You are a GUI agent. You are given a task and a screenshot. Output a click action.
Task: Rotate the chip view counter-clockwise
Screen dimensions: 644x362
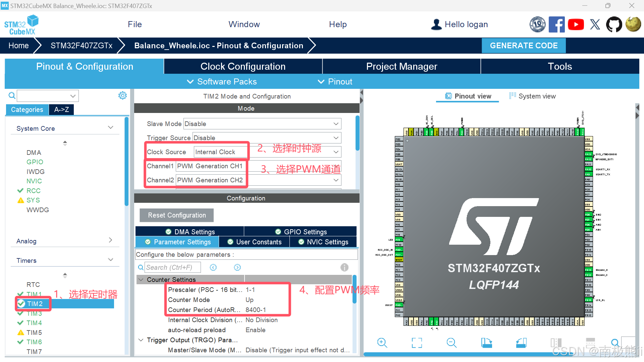click(x=521, y=343)
